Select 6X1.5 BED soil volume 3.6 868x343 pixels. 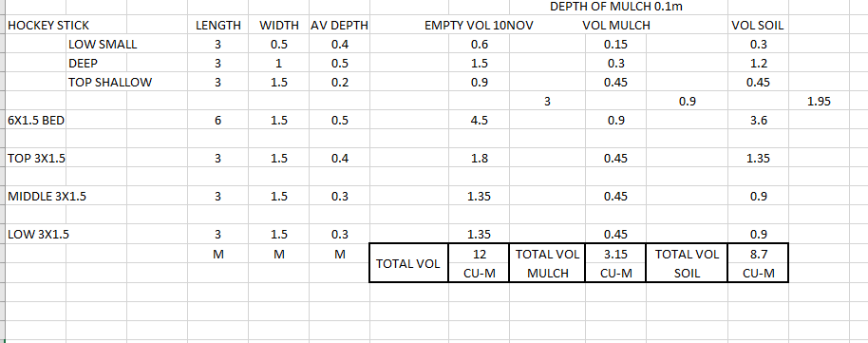pos(758,121)
